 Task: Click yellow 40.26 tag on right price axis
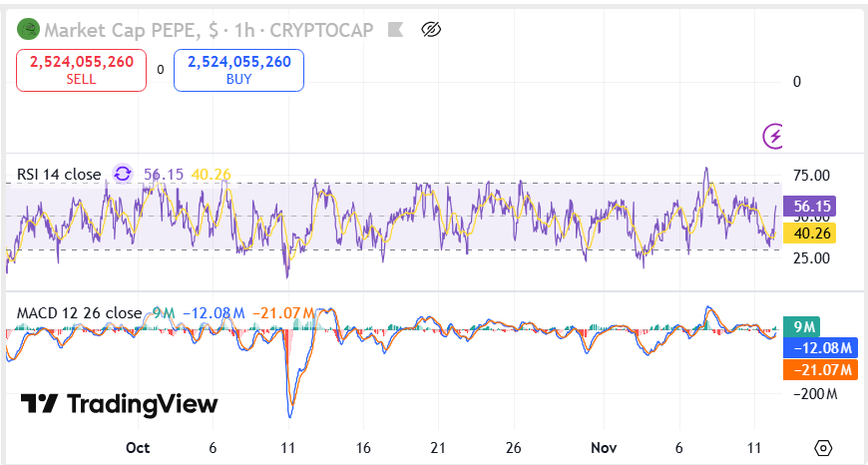[812, 232]
